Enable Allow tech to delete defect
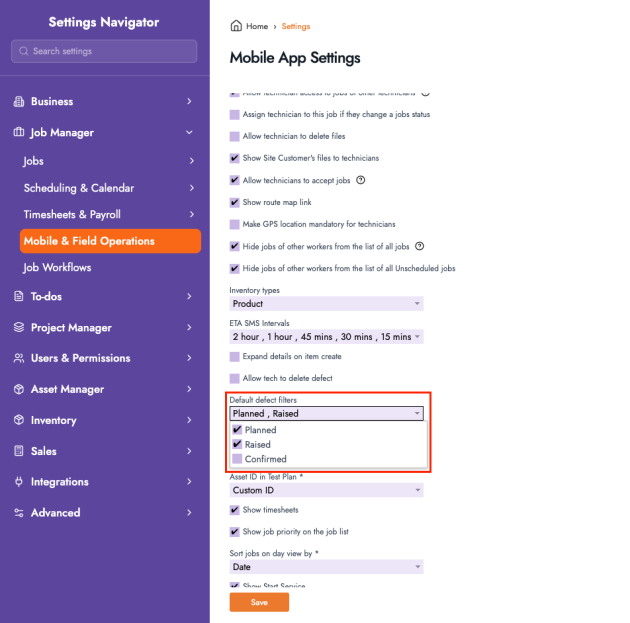The width and height of the screenshot is (630, 623). (235, 378)
